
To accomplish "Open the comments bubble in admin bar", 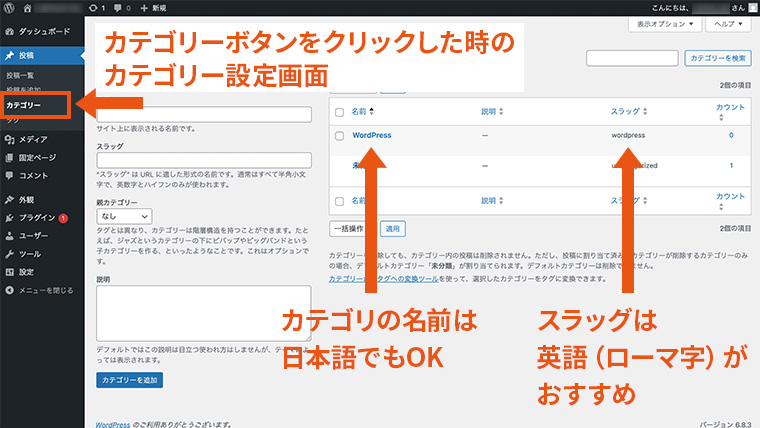I will coord(122,8).
